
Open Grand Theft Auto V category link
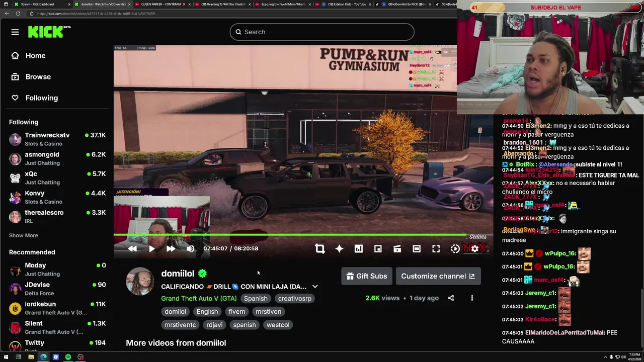(x=199, y=299)
